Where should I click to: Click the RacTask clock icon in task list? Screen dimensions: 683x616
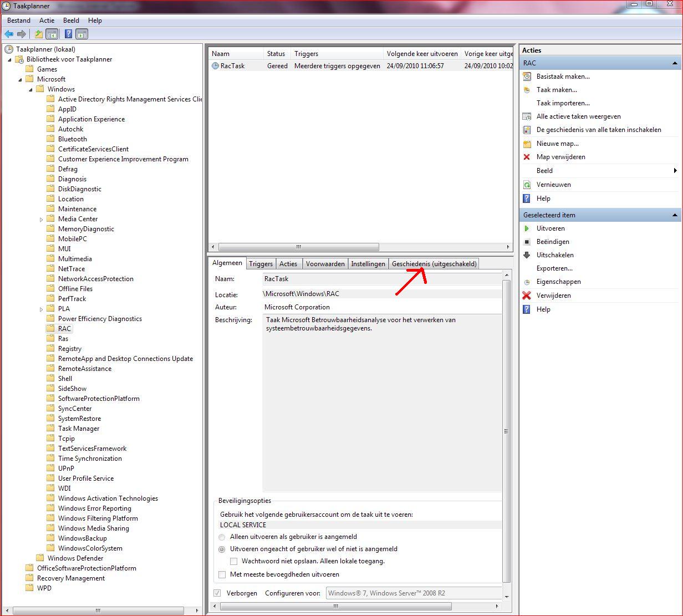point(216,66)
